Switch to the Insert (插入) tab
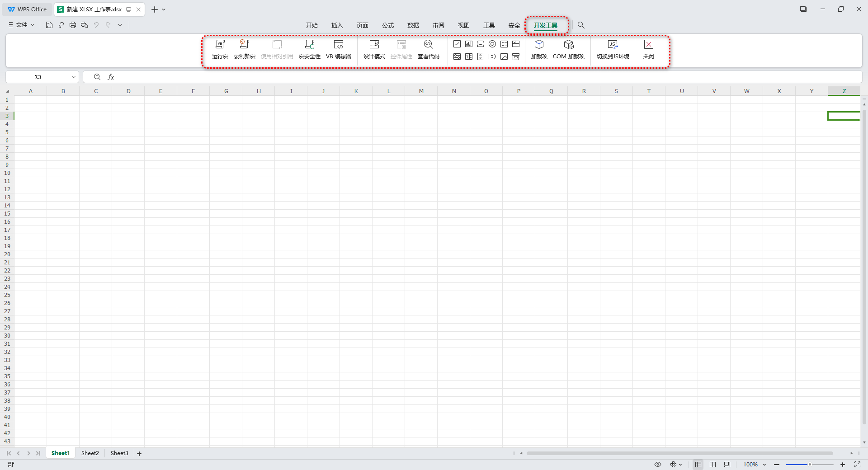 click(x=337, y=25)
